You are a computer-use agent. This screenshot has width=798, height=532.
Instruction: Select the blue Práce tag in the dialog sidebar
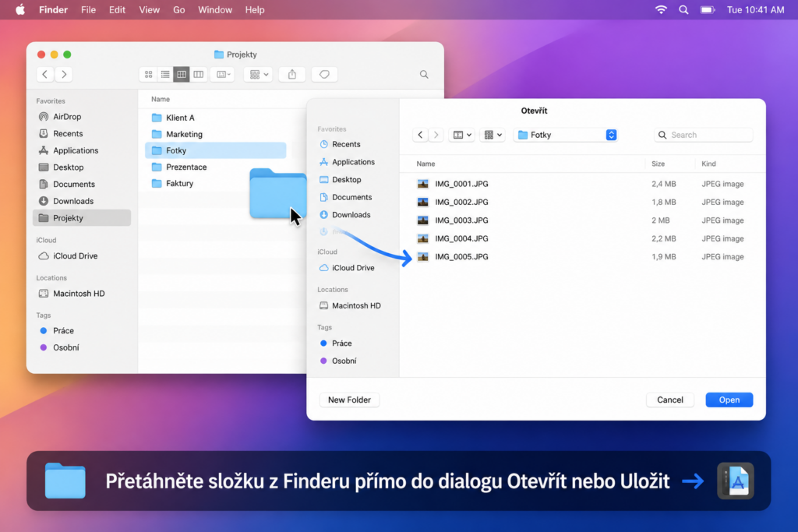pos(336,344)
